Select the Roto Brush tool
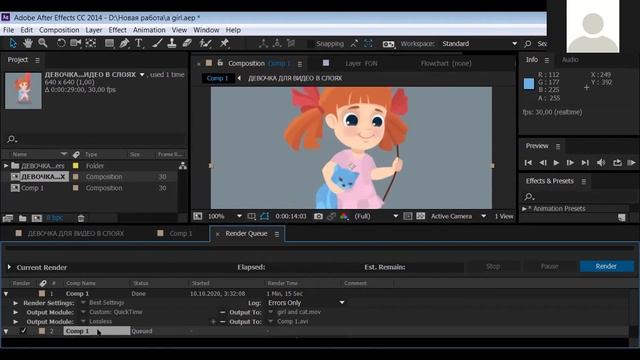 [x=205, y=43]
